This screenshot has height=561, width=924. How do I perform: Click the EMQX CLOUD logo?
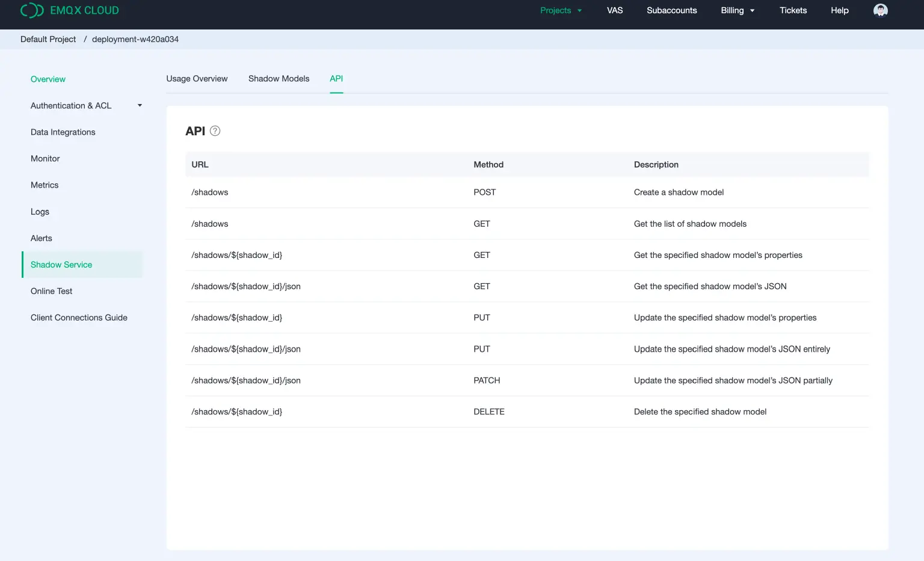click(x=69, y=10)
